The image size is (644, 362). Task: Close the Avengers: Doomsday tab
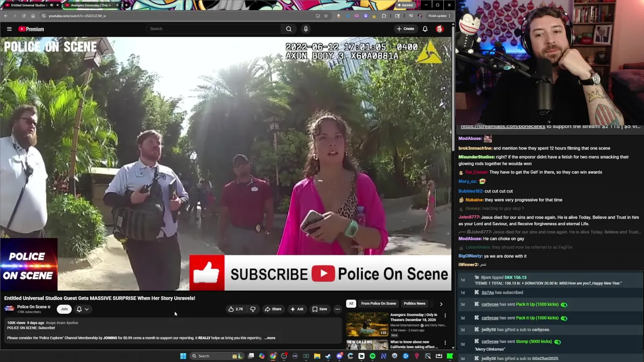point(117,5)
